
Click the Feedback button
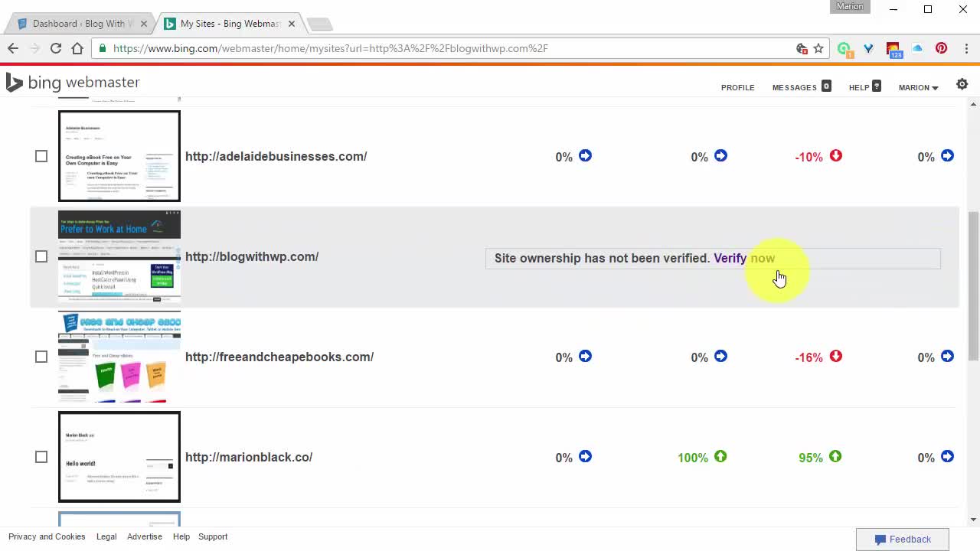coord(903,539)
